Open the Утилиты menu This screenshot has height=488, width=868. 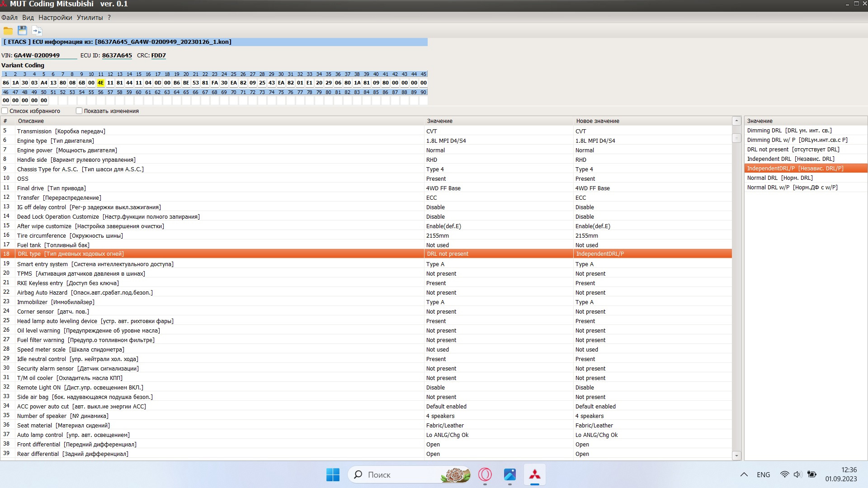tap(90, 18)
